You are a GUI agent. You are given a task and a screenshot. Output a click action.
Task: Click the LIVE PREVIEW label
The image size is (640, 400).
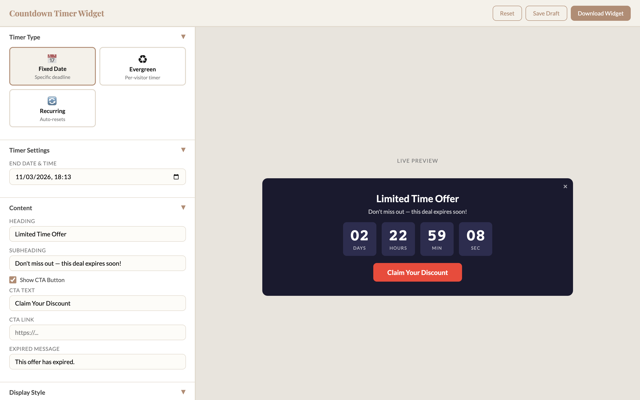click(417, 161)
